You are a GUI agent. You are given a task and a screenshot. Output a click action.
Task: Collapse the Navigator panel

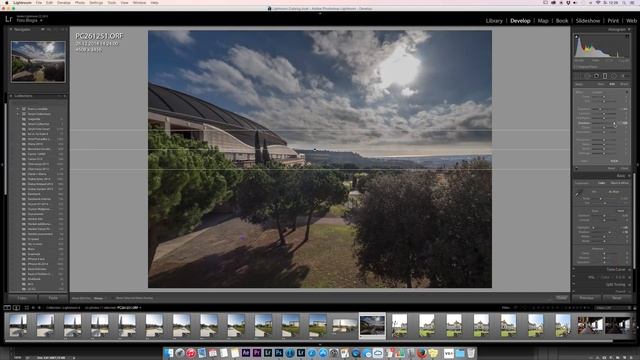click(x=11, y=29)
